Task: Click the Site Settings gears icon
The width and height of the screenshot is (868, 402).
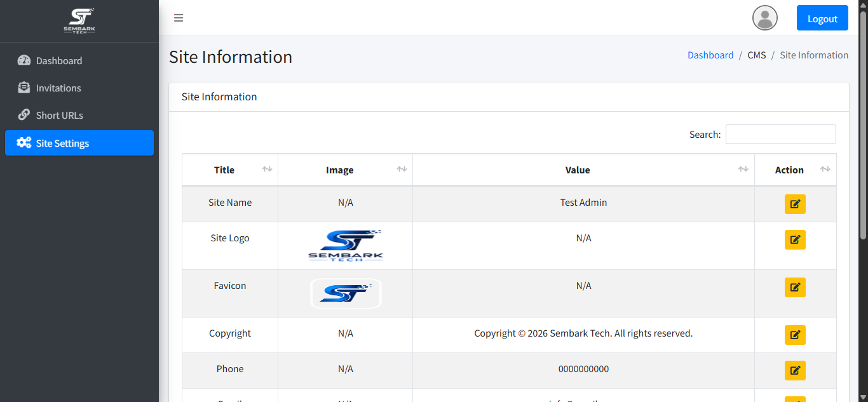Action: (x=24, y=143)
